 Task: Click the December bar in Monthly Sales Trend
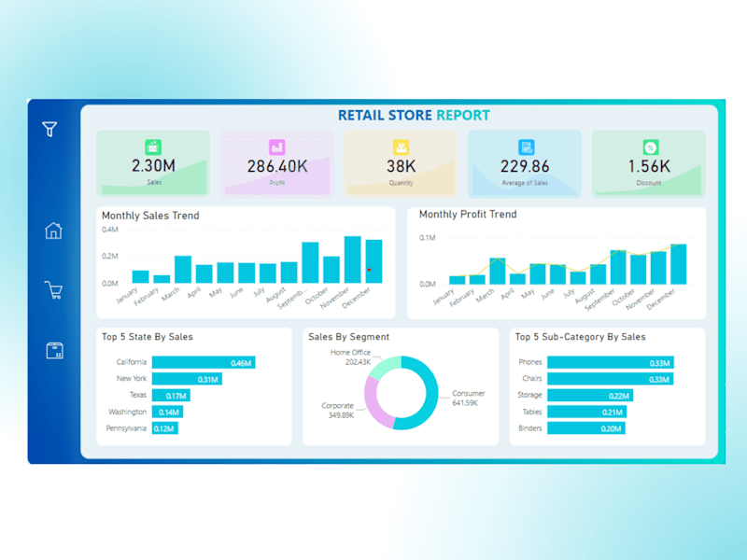click(374, 261)
